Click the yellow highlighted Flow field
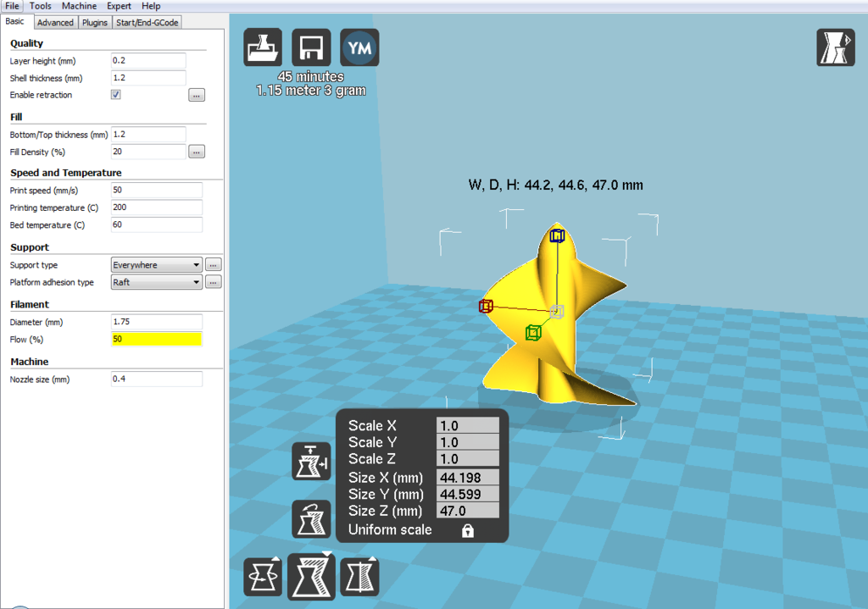 [157, 340]
